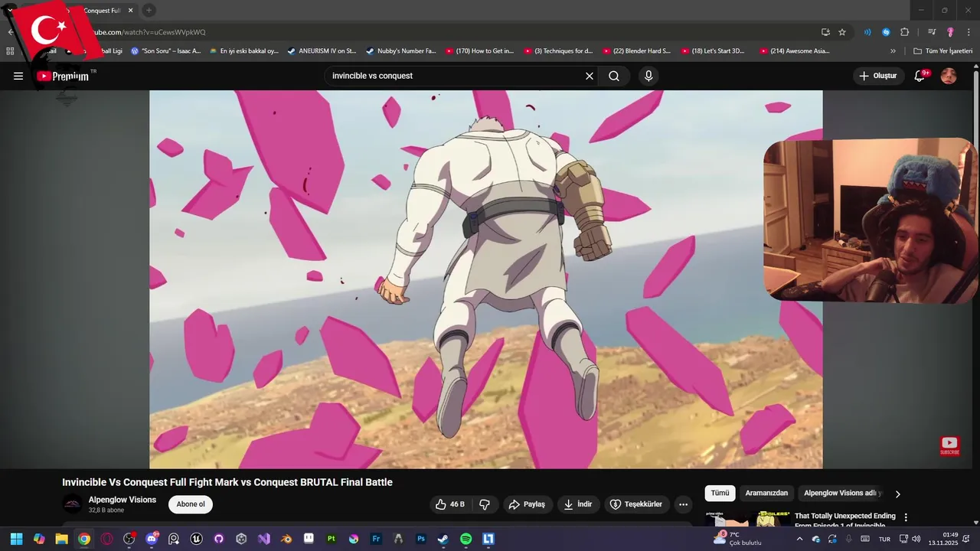Open the volume control in system tray
This screenshot has height=551, width=980.
[x=916, y=539]
